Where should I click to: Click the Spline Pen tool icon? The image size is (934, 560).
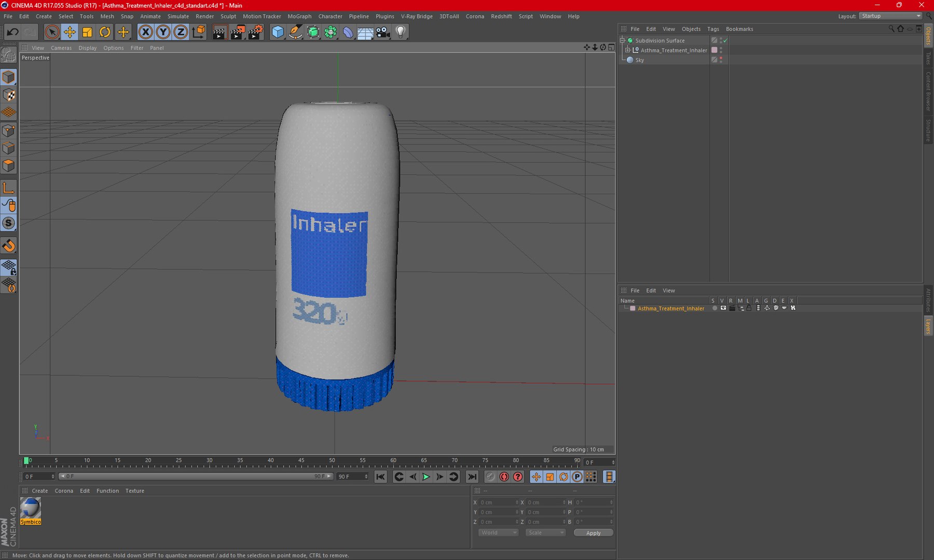tap(295, 32)
